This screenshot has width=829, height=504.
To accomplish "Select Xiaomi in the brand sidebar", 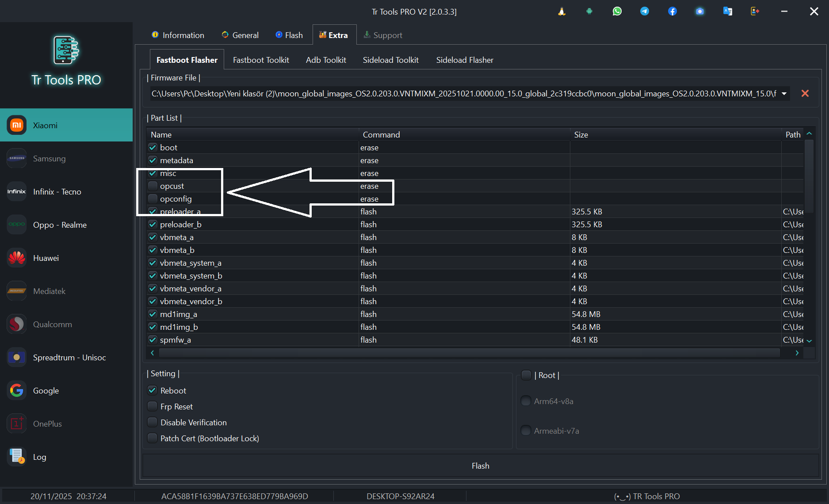I will (x=66, y=125).
